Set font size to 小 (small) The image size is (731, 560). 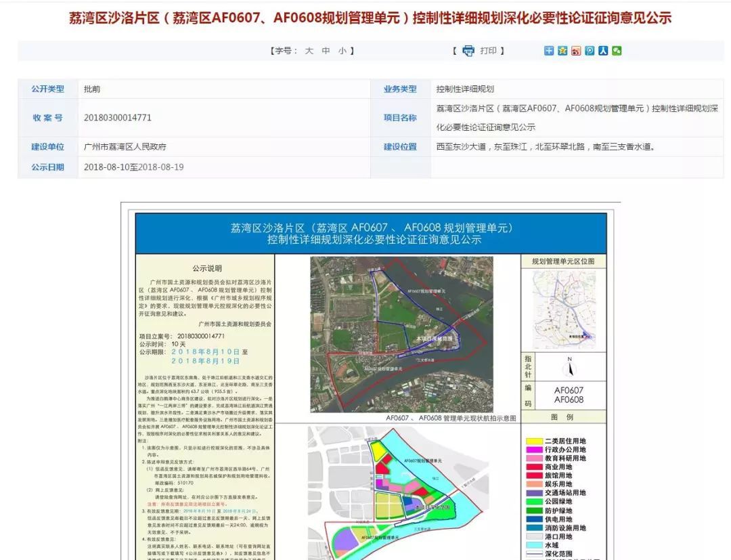click(342, 51)
